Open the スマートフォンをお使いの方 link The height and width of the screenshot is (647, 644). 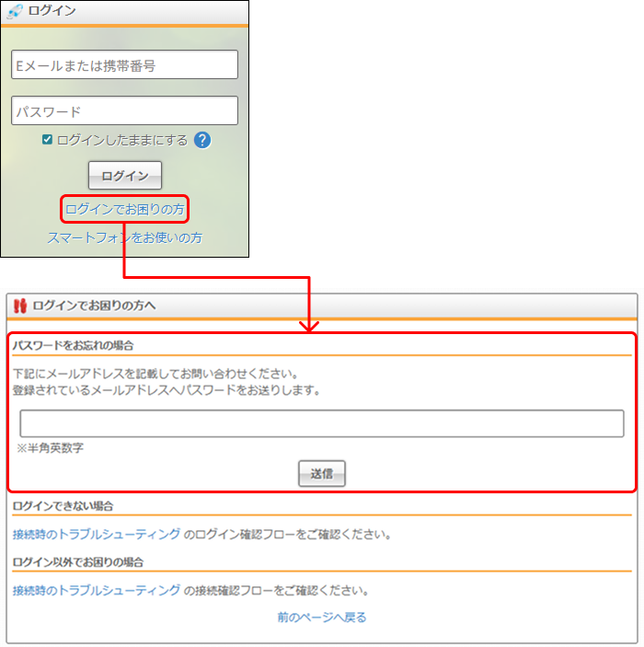124,237
